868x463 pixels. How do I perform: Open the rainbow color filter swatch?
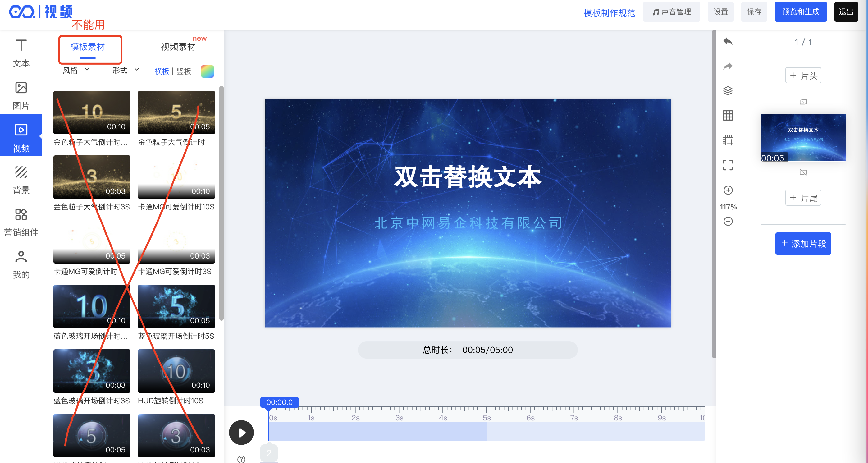click(x=207, y=71)
